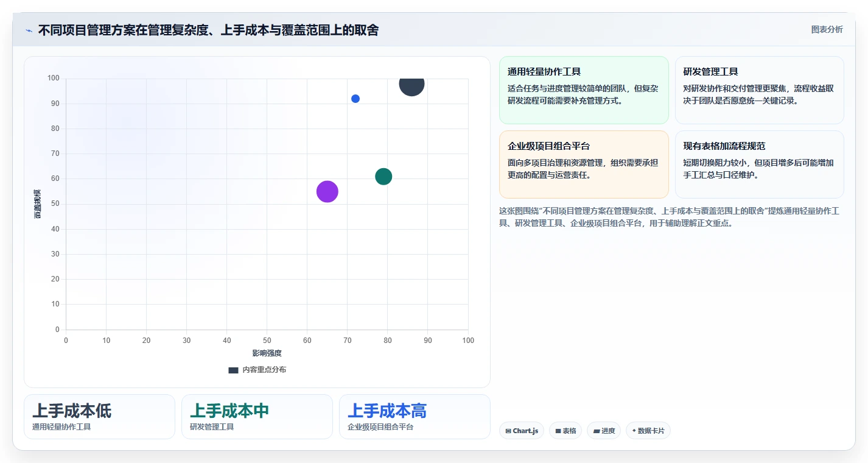The height and width of the screenshot is (463, 868).
Task: Click the 覆盖规模 y-axis title
Action: [x=38, y=204]
